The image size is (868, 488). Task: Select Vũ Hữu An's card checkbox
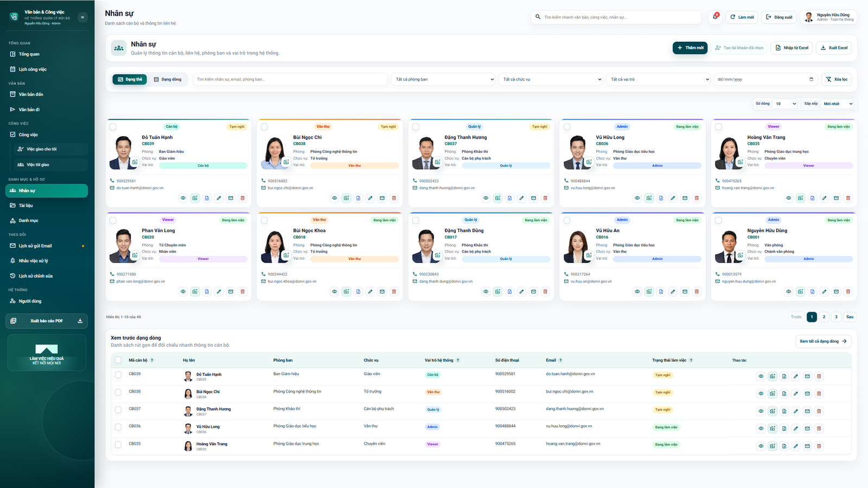[x=567, y=220]
